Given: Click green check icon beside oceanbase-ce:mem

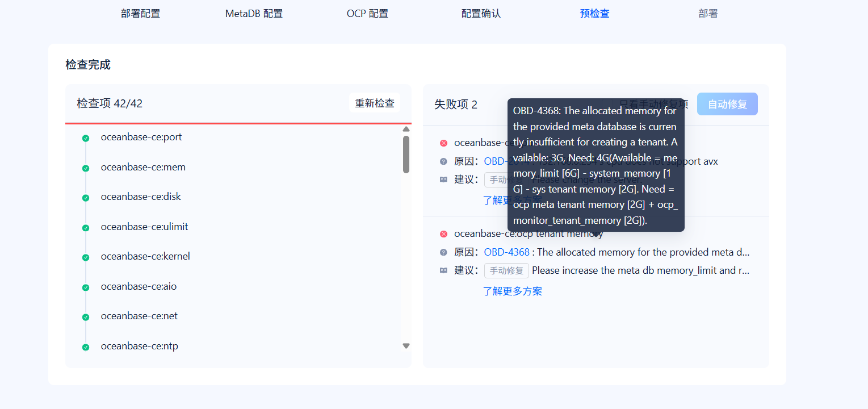Looking at the screenshot, I should 86,168.
